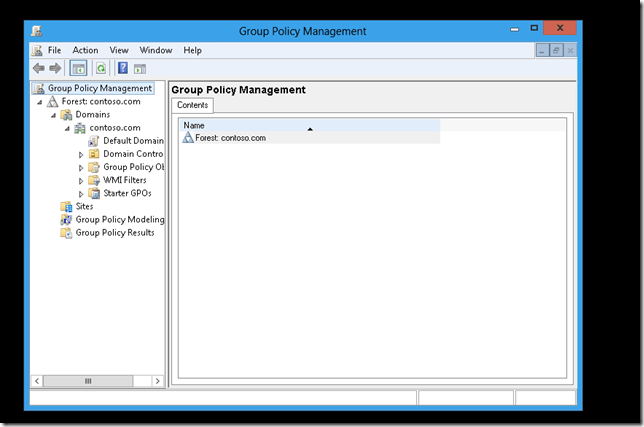The width and height of the screenshot is (644, 427).
Task: Click the Forest contoso.com triangle icon in tree
Action: tap(53, 101)
